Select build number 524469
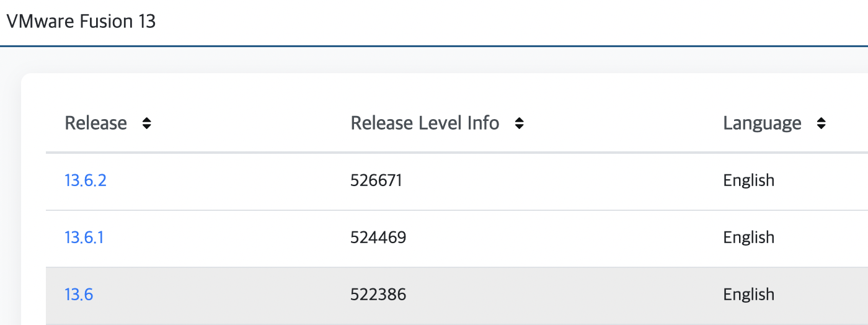This screenshot has height=325, width=868. click(x=378, y=238)
